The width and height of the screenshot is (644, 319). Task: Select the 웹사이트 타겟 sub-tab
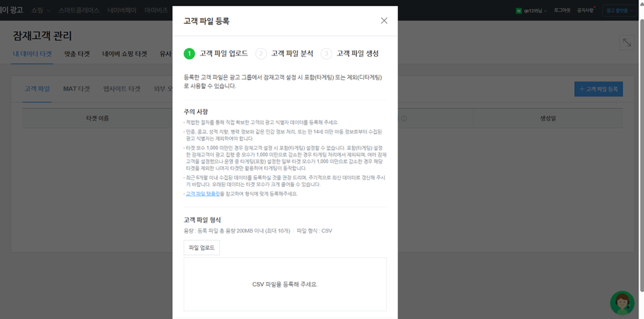pos(121,89)
